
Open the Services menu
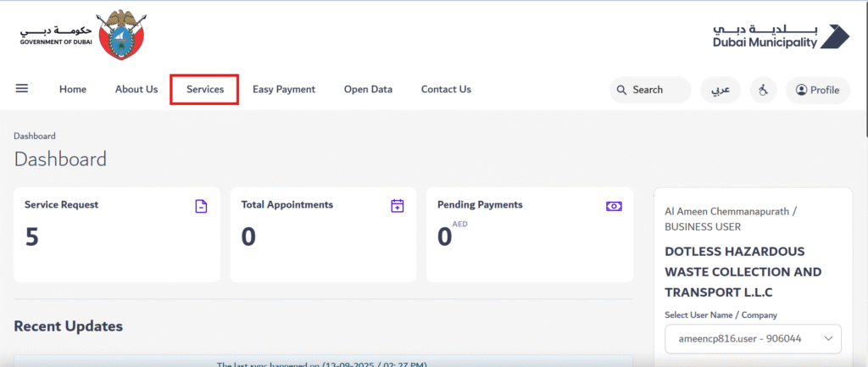(x=204, y=89)
